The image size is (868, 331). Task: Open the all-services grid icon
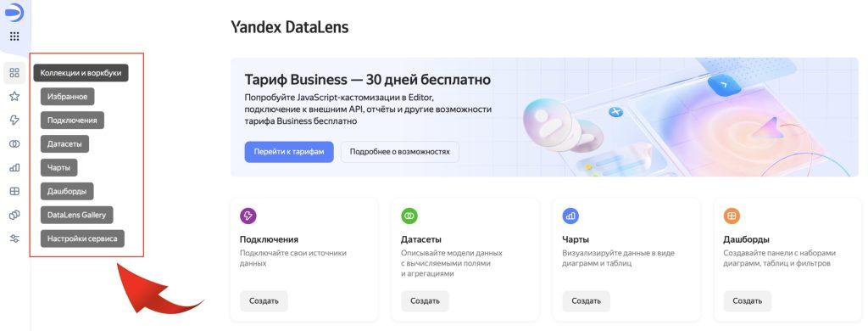(15, 36)
